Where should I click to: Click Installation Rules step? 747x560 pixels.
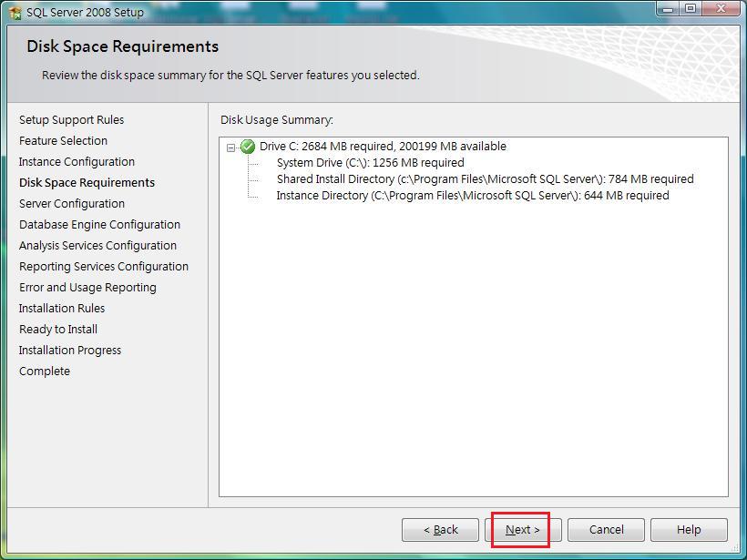tap(62, 309)
